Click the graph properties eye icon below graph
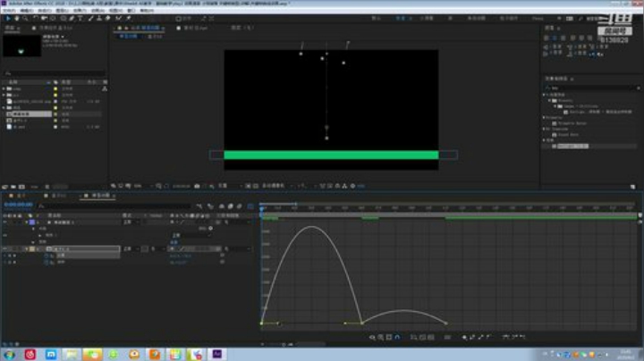This screenshot has width=644, height=361. click(x=372, y=337)
